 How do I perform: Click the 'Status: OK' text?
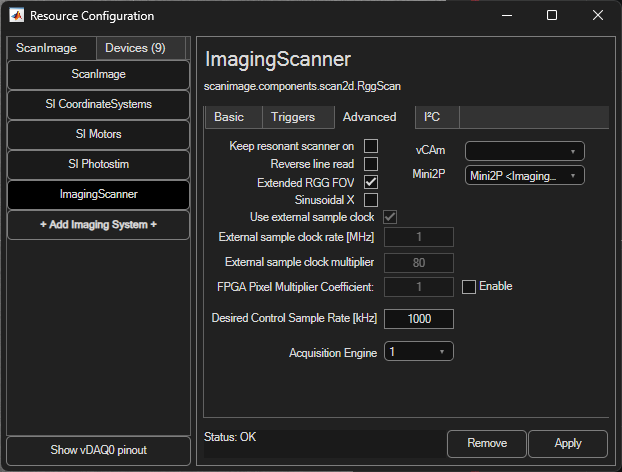tap(230, 437)
